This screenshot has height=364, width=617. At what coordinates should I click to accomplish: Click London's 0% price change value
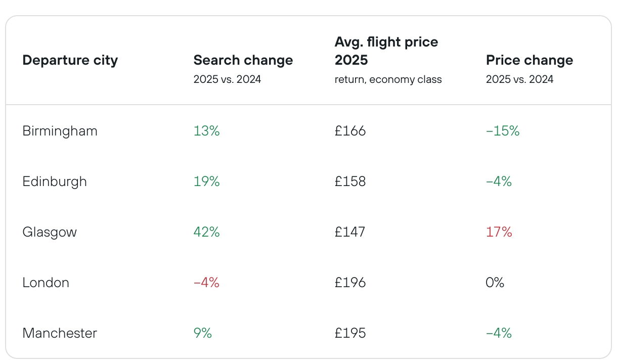[x=495, y=283]
